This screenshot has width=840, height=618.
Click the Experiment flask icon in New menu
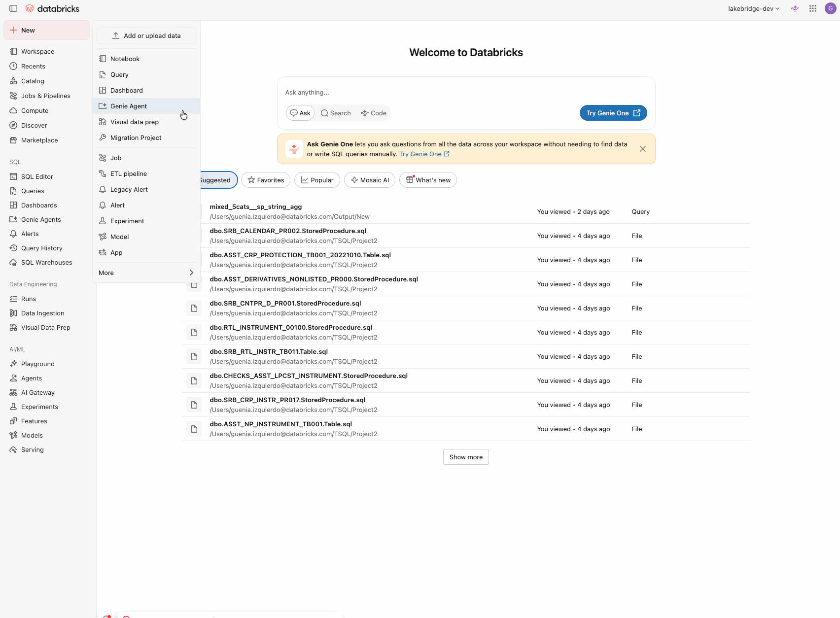pyautogui.click(x=103, y=221)
